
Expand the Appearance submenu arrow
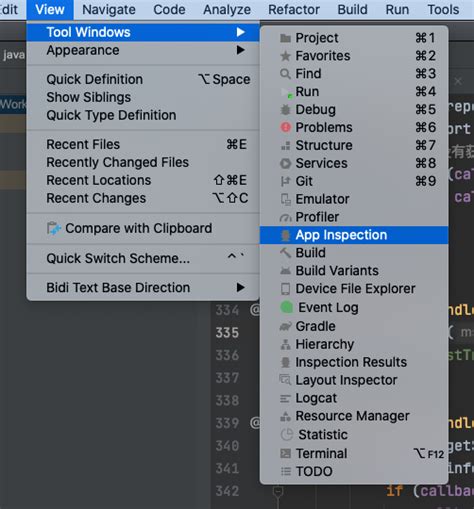point(241,50)
